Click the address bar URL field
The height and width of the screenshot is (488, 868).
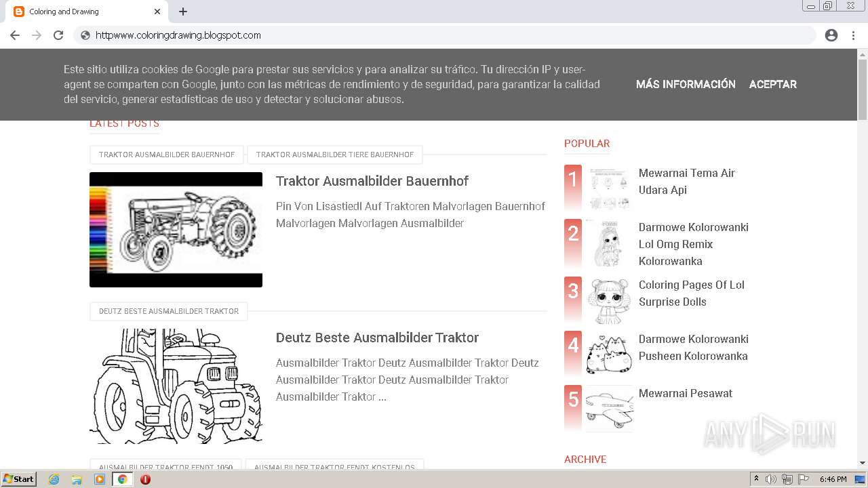point(444,35)
